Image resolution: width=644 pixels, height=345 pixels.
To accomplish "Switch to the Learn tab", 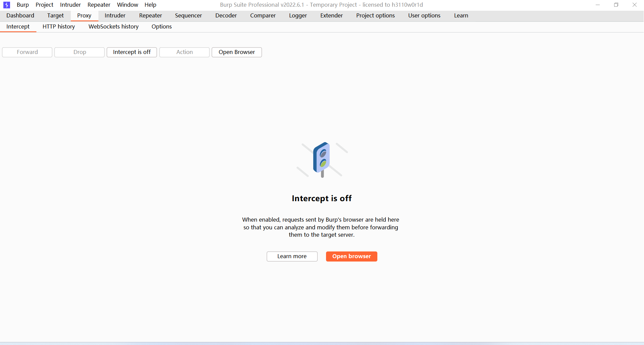I will [x=461, y=15].
